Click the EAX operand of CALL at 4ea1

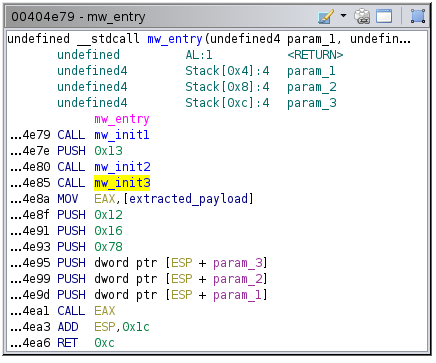pyautogui.click(x=105, y=311)
